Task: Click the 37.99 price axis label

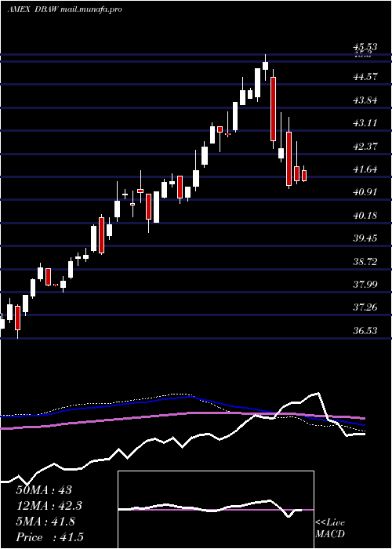Action: pyautogui.click(x=365, y=284)
